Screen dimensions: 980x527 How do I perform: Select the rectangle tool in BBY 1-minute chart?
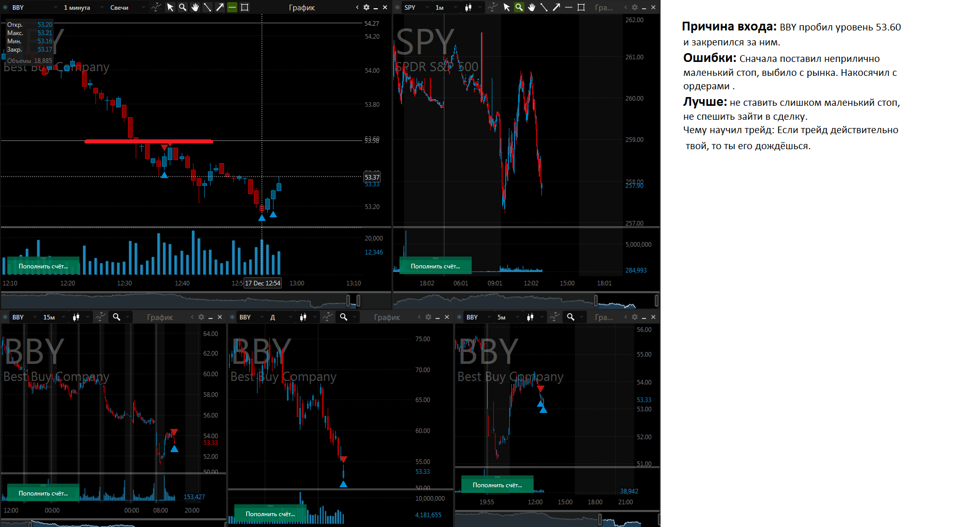245,7
